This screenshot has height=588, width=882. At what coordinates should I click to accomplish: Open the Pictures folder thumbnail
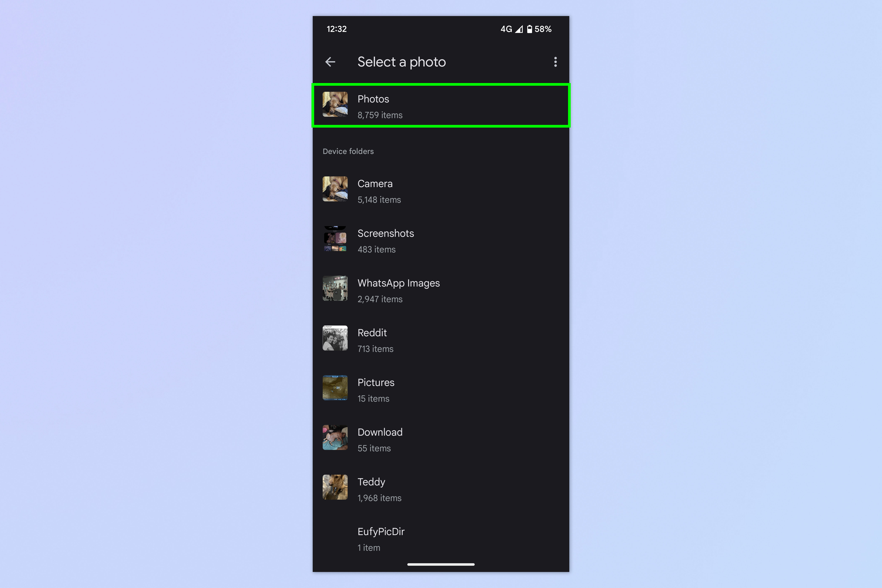coord(335,388)
